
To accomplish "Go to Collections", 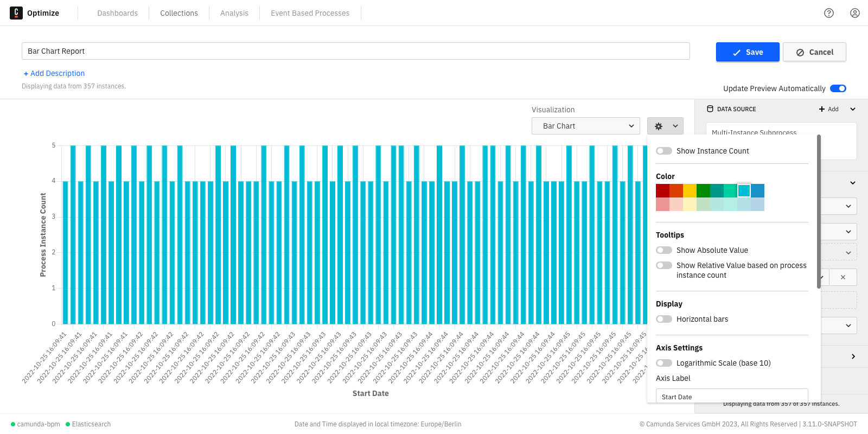I will [179, 13].
